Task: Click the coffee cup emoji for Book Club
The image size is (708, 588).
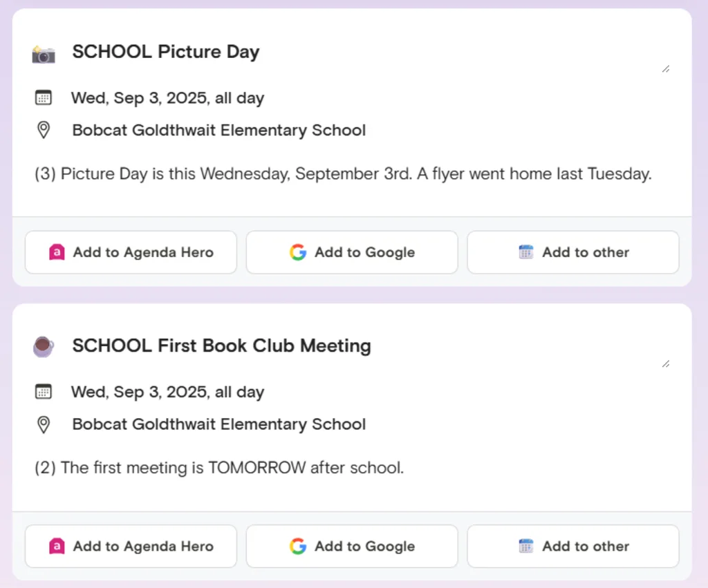Action: point(44,346)
